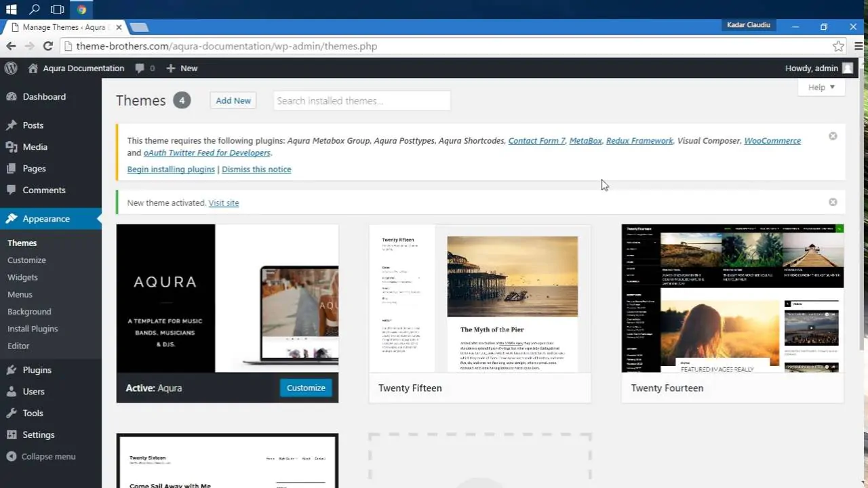This screenshot has width=868, height=488.
Task: Bookmark the page with the star icon
Action: tap(838, 46)
